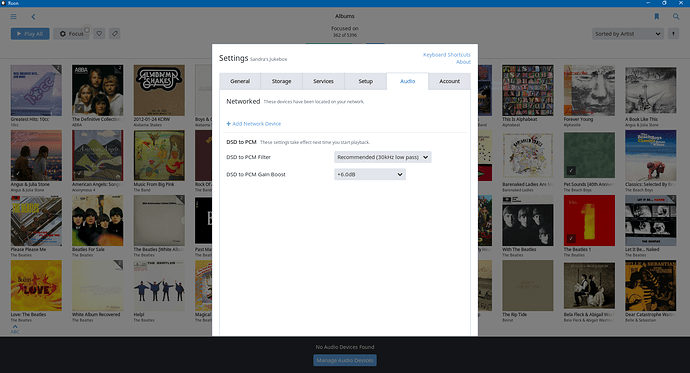The image size is (690, 373).
Task: Open the Sorted by Artist dropdown
Action: point(628,33)
